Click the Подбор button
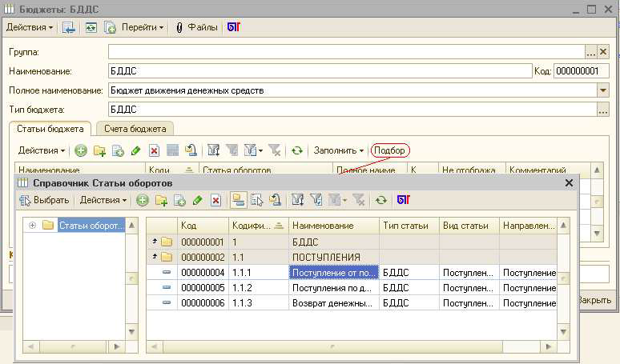Screen dimensions: 620x364 click(390, 150)
